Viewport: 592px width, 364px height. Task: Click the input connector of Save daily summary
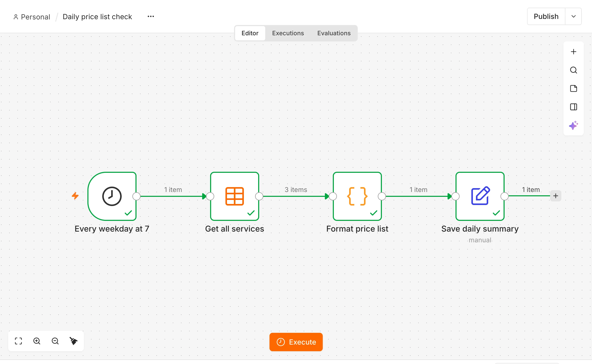coord(456,196)
